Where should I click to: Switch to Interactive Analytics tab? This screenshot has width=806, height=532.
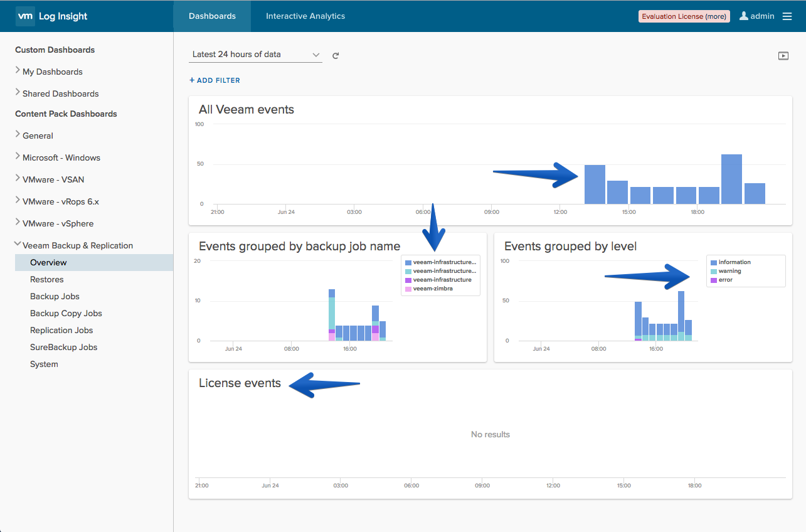point(305,16)
